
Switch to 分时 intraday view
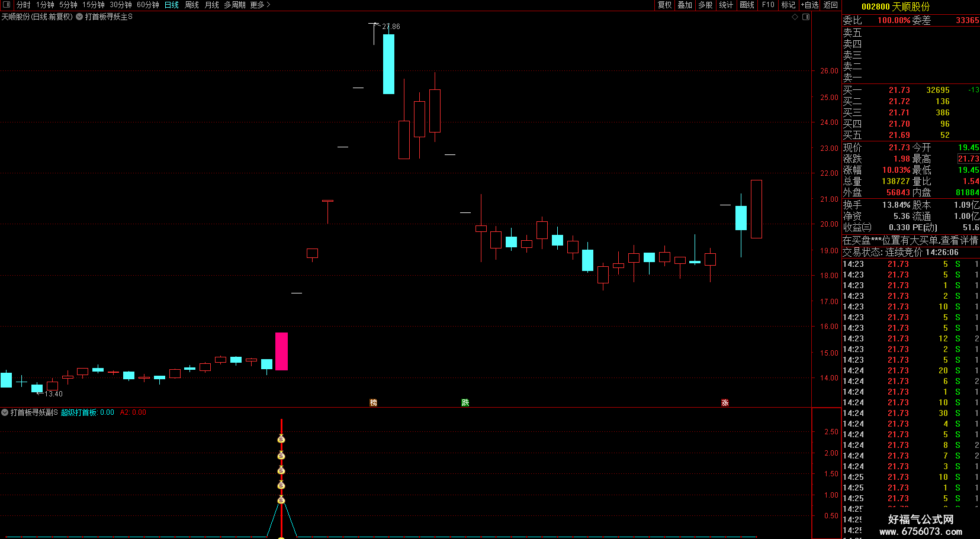(x=24, y=5)
